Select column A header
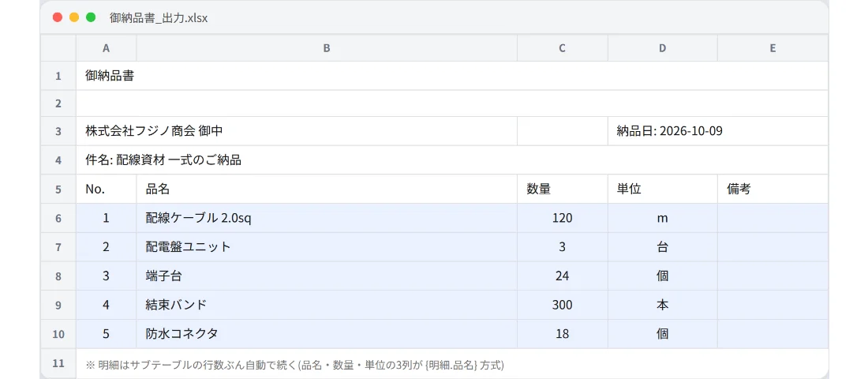868x379 pixels. (107, 48)
